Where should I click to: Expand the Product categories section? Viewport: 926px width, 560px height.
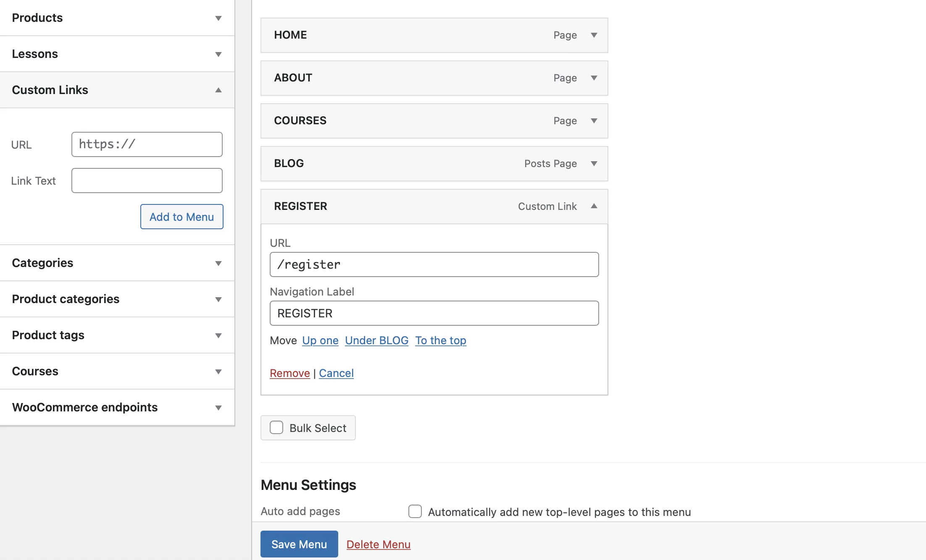coord(117,299)
